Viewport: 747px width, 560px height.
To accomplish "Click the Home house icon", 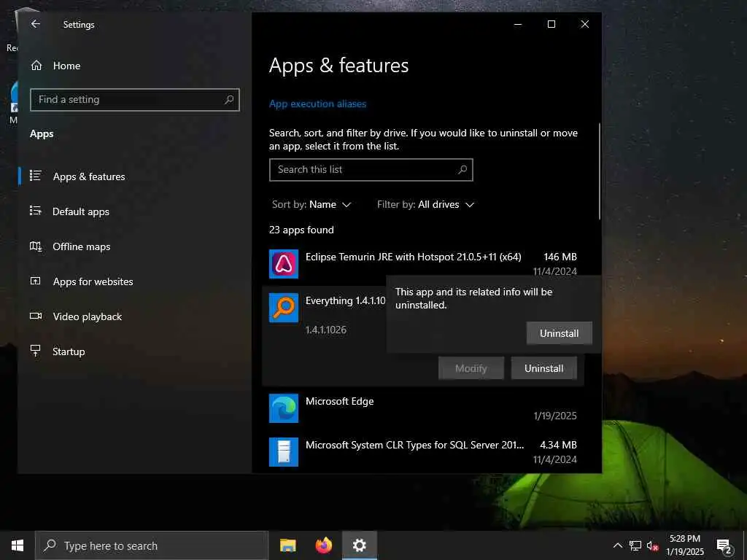I will click(36, 65).
